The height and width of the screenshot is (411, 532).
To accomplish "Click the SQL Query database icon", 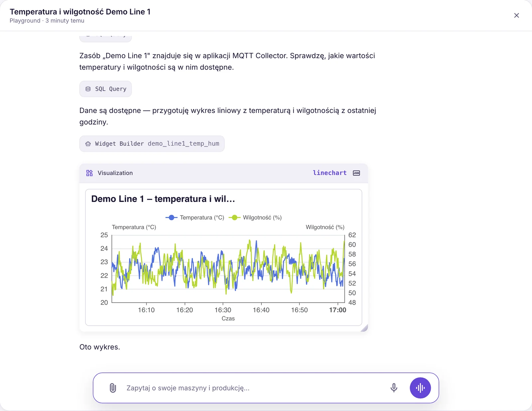I will [88, 89].
